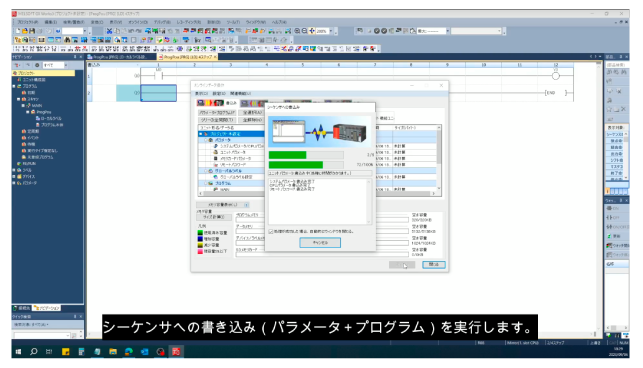Click the ツリーの全展開 button
This screenshot has height=368, width=643.
coord(217,120)
